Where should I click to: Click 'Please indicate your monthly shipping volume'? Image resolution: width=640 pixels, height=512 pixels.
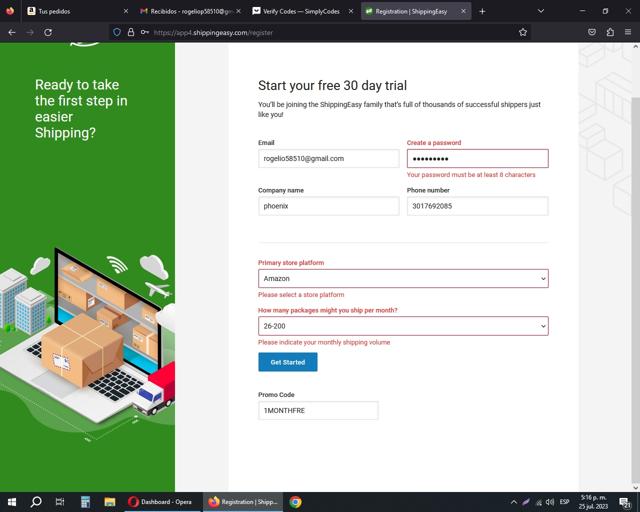click(x=324, y=343)
